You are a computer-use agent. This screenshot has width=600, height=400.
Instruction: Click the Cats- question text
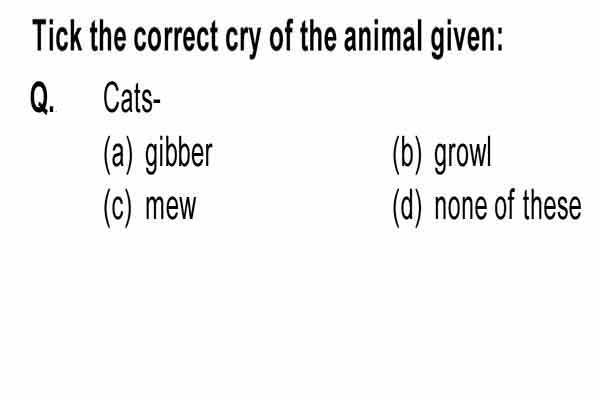pyautogui.click(x=132, y=98)
